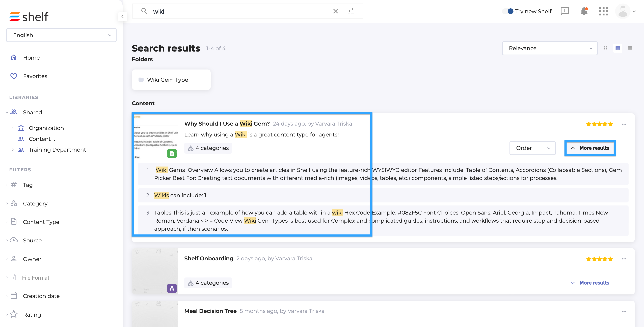Expand the account menu chevron
Viewport: 644px width, 327px height.
coord(634,11)
